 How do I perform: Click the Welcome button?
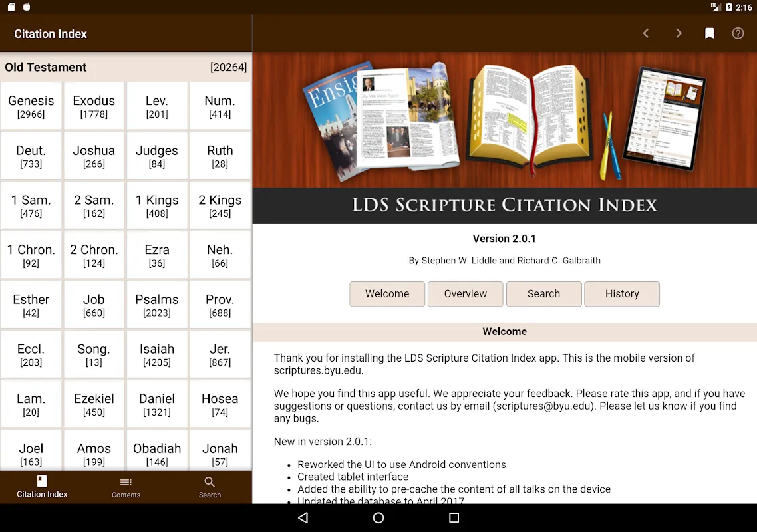[x=387, y=294]
